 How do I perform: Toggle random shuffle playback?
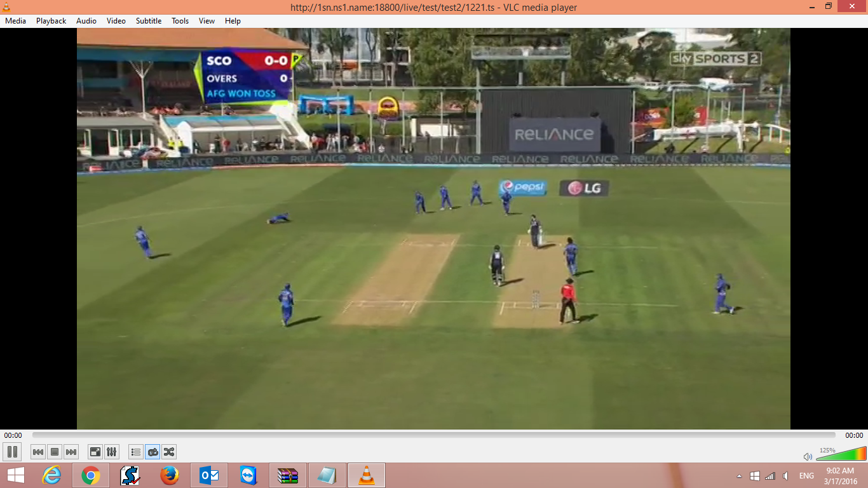[169, 452]
